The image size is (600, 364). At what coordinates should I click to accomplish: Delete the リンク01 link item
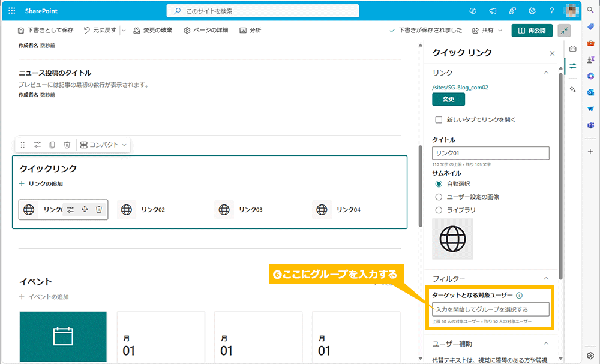pos(99,209)
